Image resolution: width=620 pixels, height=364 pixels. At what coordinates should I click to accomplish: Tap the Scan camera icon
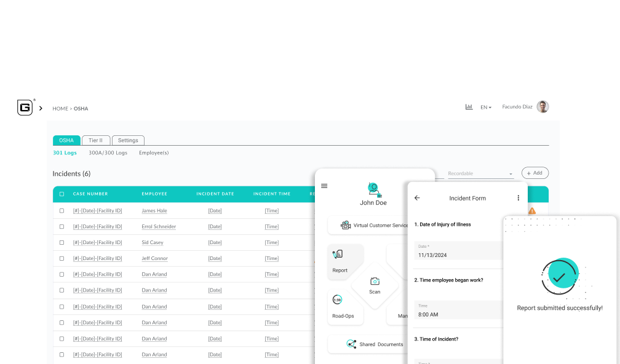click(x=375, y=282)
